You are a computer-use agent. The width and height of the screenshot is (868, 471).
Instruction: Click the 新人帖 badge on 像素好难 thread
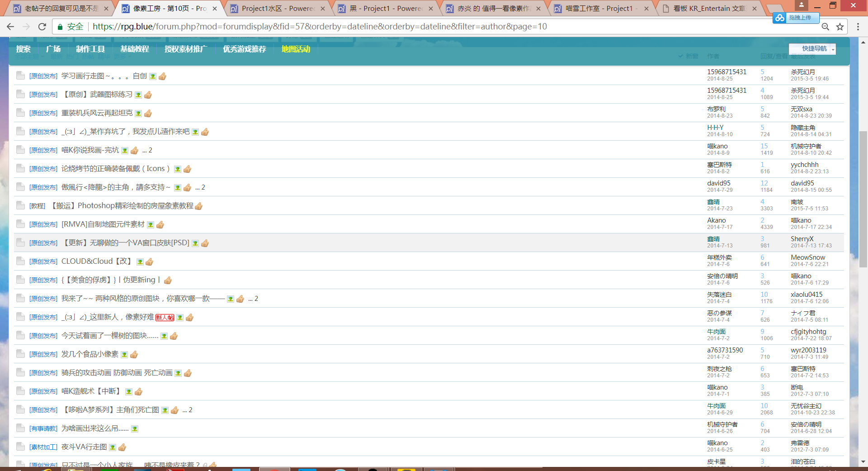tap(165, 317)
